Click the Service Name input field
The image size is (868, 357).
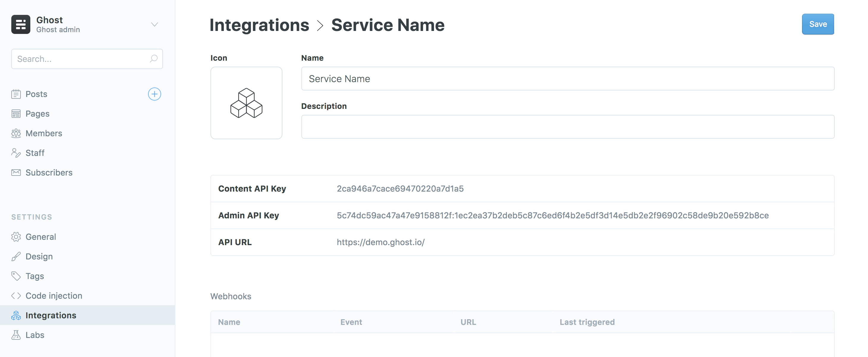[567, 78]
